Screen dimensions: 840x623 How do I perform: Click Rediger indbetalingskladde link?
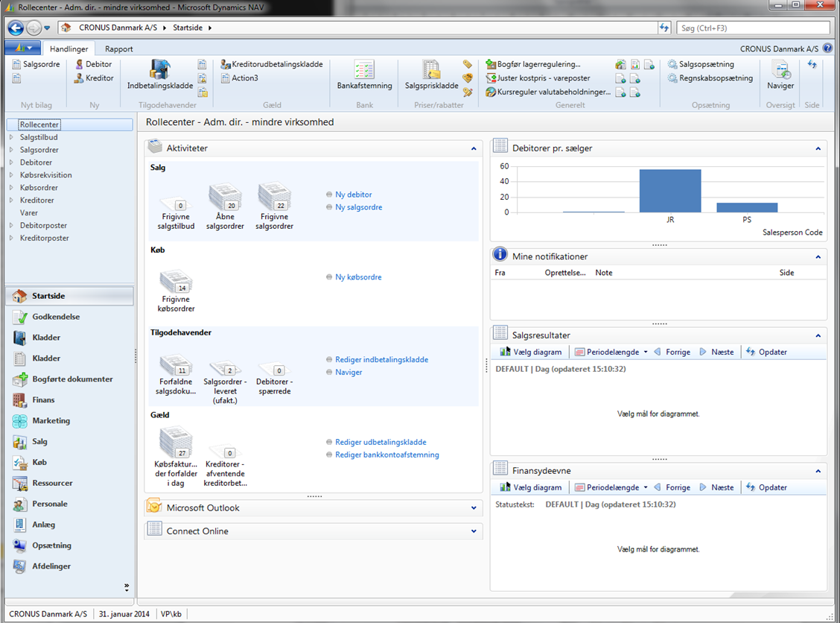pos(381,360)
